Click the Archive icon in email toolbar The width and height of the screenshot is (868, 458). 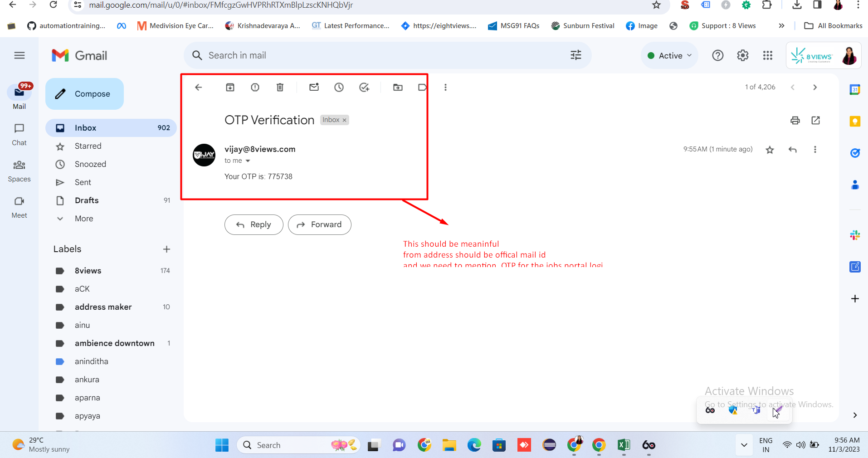[230, 88]
